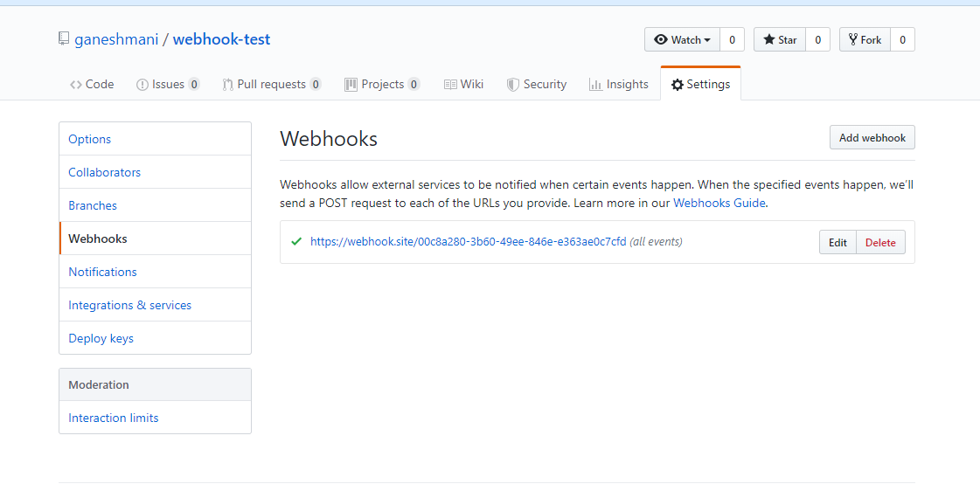Viewport: 980px width, 491px height.
Task: Open the Projects tab
Action: point(382,85)
